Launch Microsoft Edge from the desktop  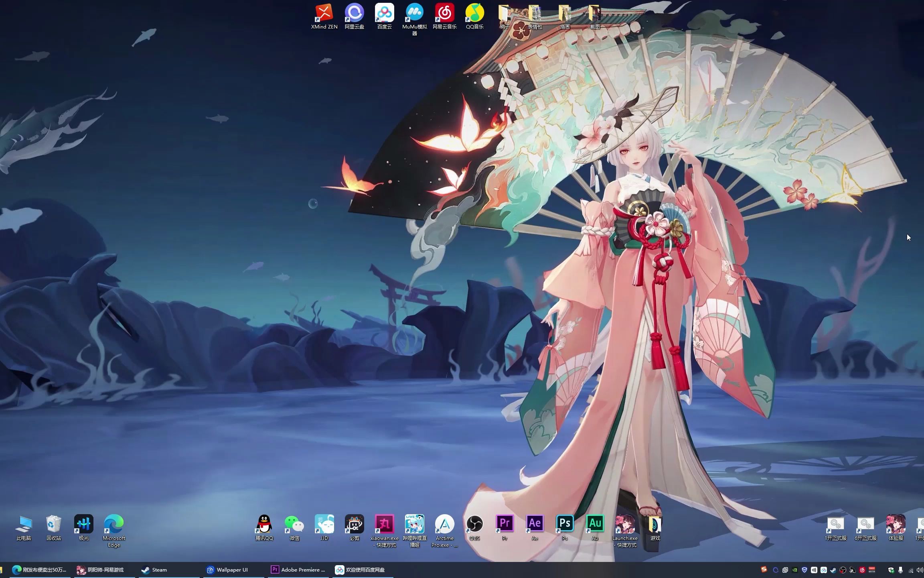pyautogui.click(x=114, y=531)
